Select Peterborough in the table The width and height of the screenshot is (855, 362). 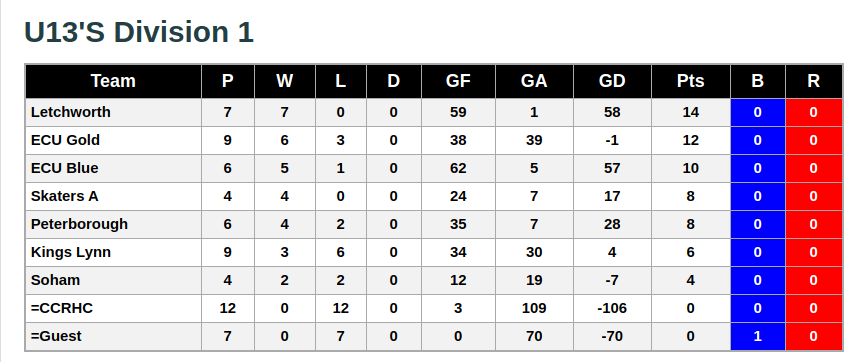click(x=79, y=224)
